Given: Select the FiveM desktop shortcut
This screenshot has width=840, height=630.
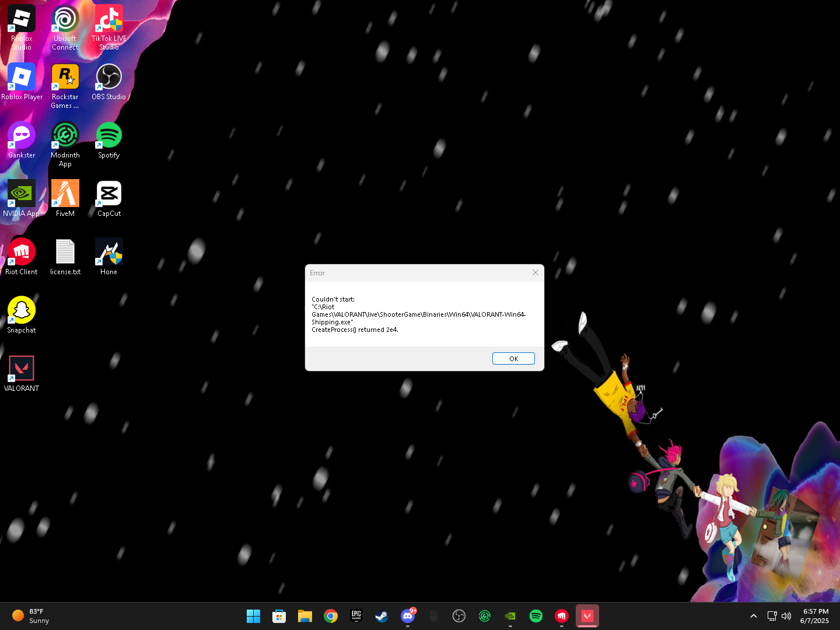Looking at the screenshot, I should click(65, 198).
